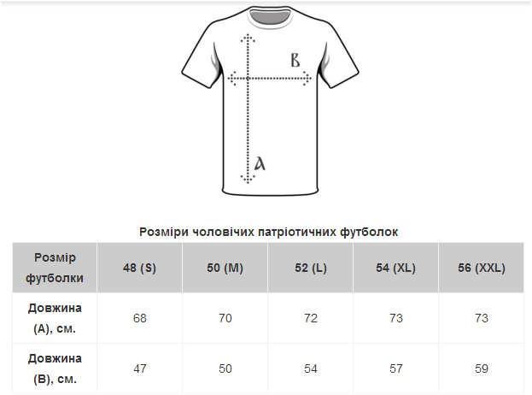This screenshot has height=395, width=532.
Task: Click the width value 57 for size XL
Action: [x=395, y=368]
